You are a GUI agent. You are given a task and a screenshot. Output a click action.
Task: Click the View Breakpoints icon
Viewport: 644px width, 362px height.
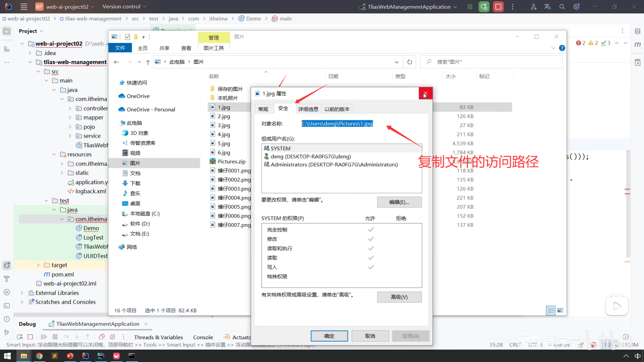(x=102, y=337)
